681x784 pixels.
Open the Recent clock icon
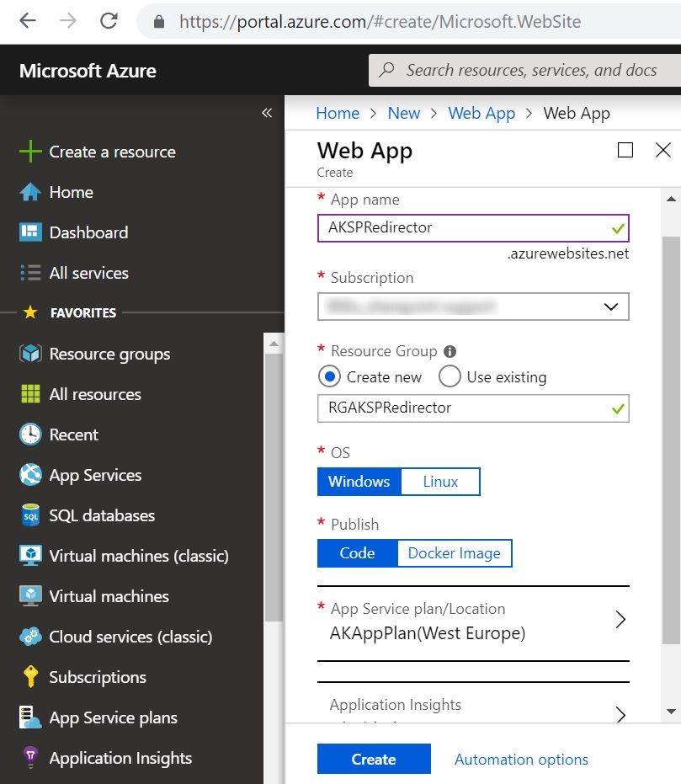point(30,435)
